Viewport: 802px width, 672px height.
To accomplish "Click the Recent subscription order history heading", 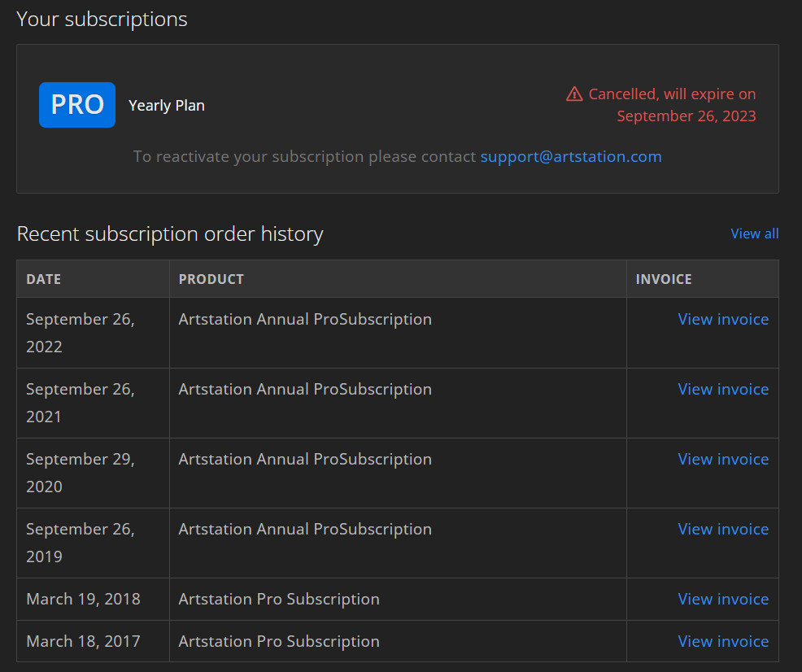I will (170, 234).
